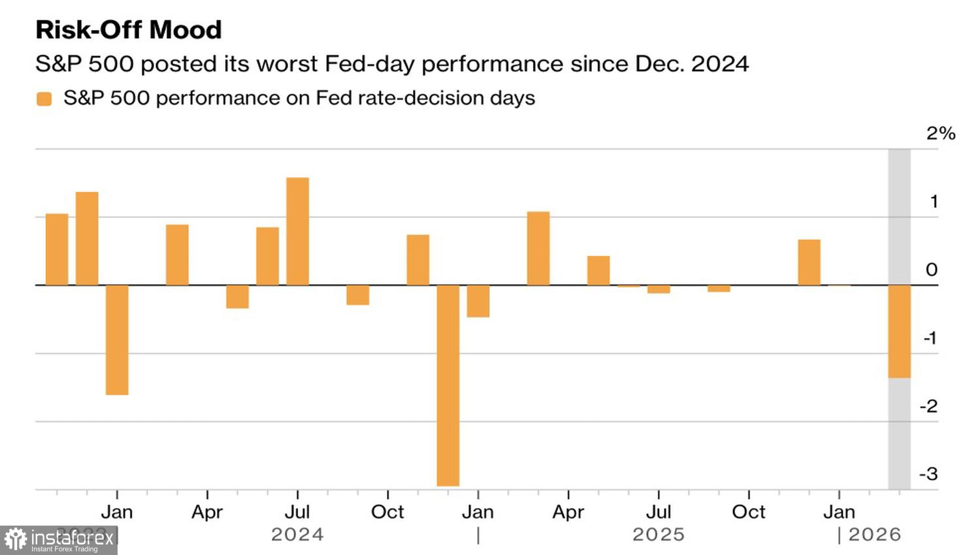980x555 pixels.
Task: Click the rightmost Jan label on x-axis
Action: pos(839,512)
